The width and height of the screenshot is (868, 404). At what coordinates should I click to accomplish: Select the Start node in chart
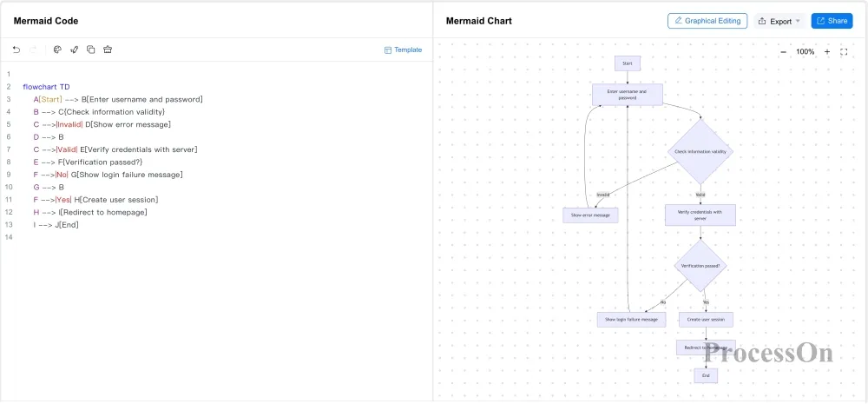tap(628, 63)
